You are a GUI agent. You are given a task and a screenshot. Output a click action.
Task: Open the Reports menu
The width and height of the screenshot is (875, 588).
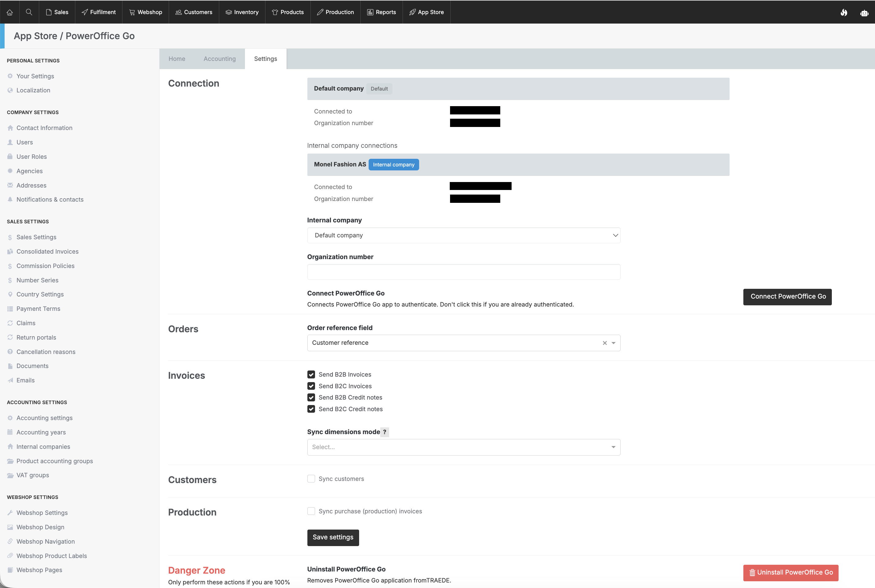point(381,12)
